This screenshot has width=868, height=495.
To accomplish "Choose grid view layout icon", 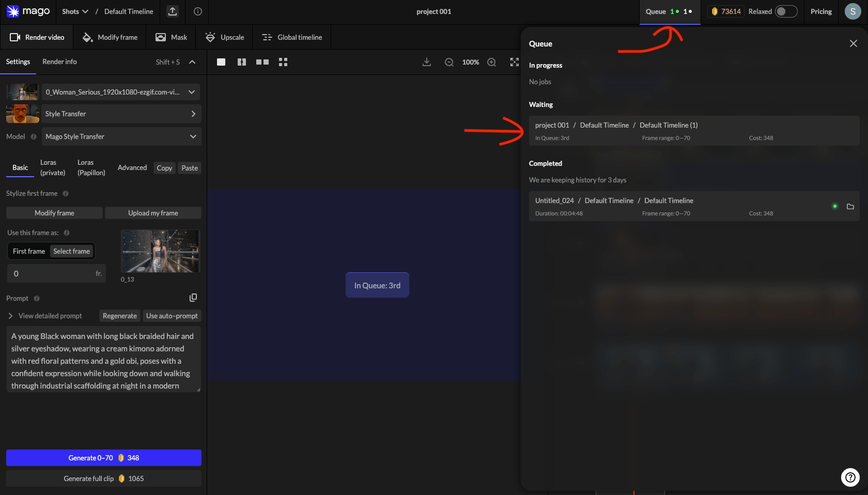I will (283, 62).
